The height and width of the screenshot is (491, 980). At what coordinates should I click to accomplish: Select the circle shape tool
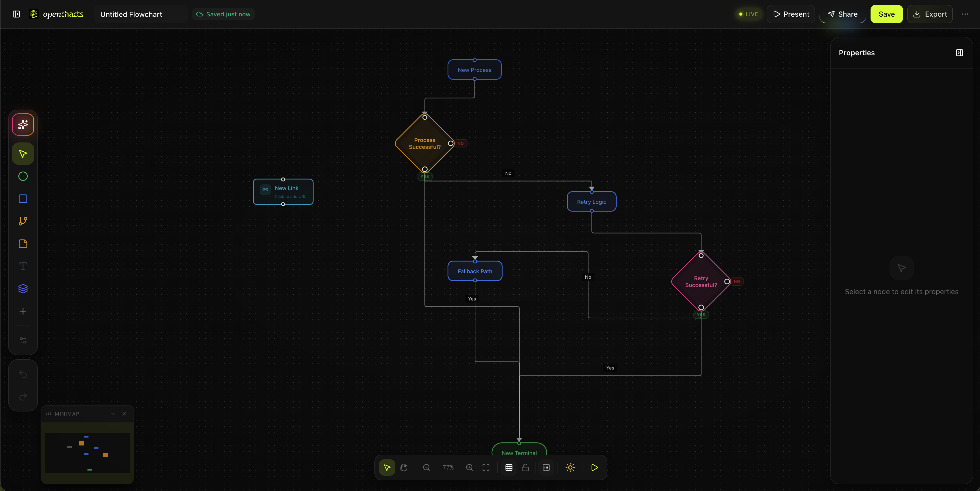point(23,176)
